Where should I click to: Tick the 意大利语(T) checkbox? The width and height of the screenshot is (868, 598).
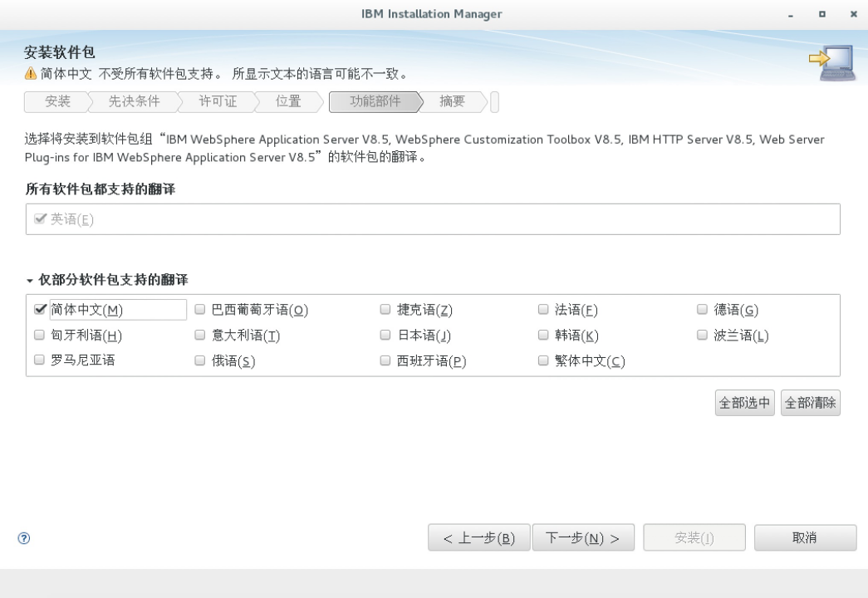tap(200, 335)
